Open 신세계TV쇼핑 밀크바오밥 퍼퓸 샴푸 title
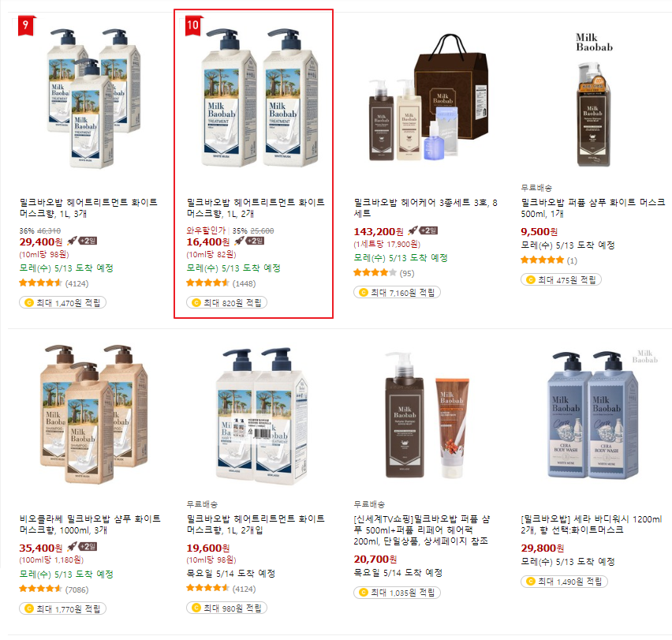Screen dimensions: 672x640 point(422,530)
